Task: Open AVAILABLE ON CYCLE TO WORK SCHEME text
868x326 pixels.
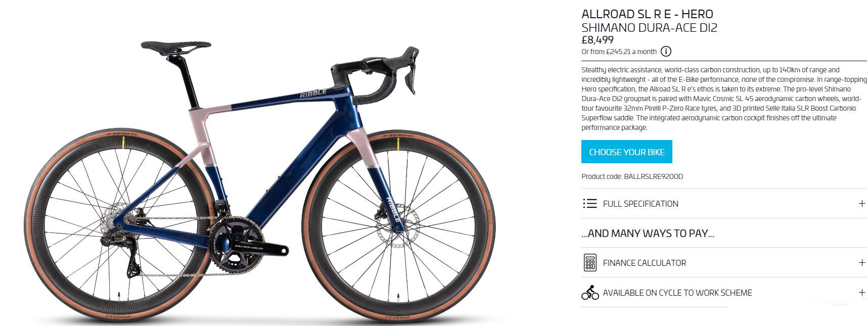Action: [x=677, y=293]
